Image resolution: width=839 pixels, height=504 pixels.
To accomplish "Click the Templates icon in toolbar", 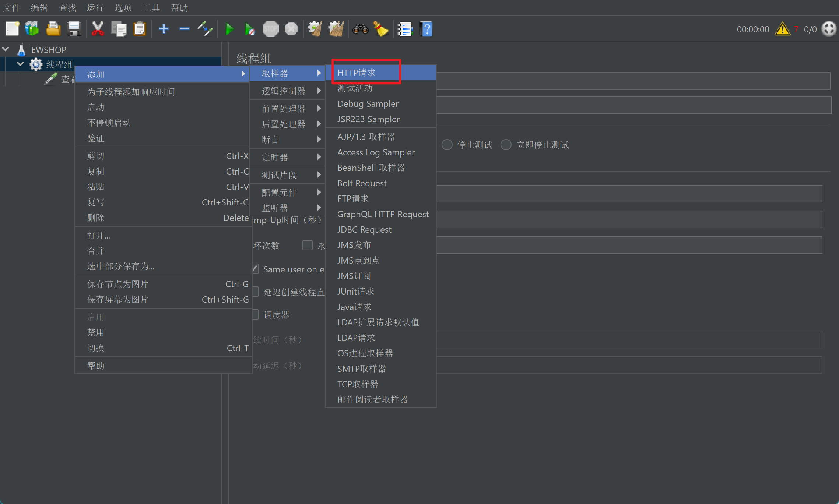I will pos(32,29).
